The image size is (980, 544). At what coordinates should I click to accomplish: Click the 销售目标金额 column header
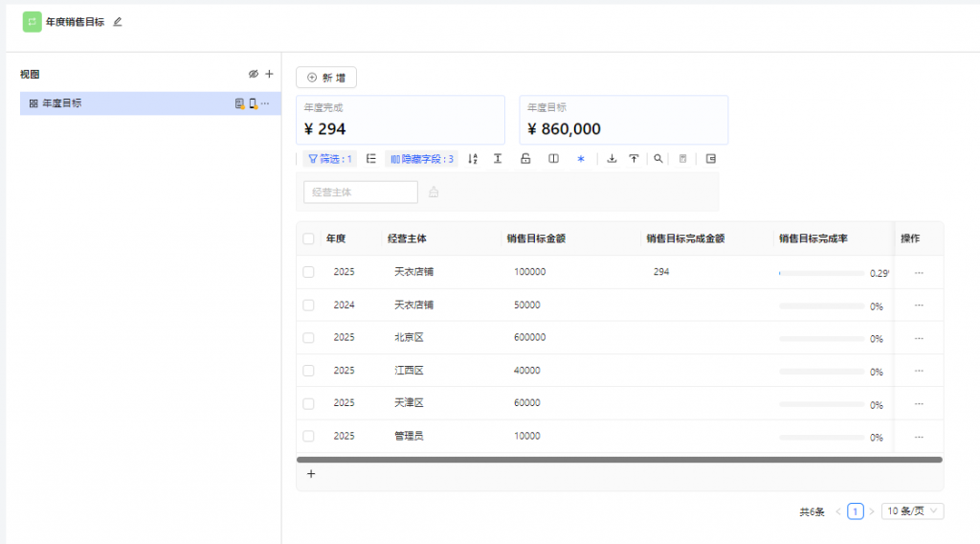[x=536, y=238]
